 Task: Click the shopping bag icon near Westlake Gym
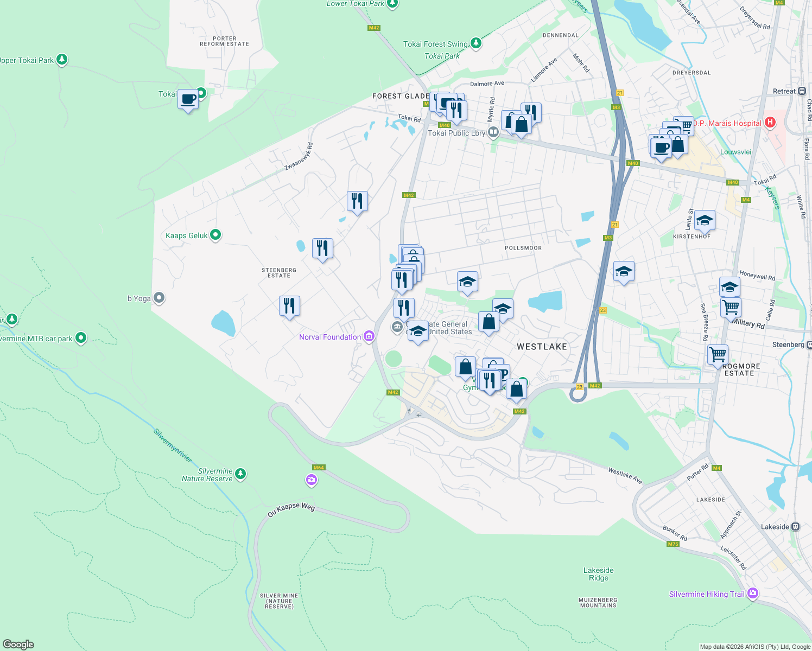[x=466, y=366]
